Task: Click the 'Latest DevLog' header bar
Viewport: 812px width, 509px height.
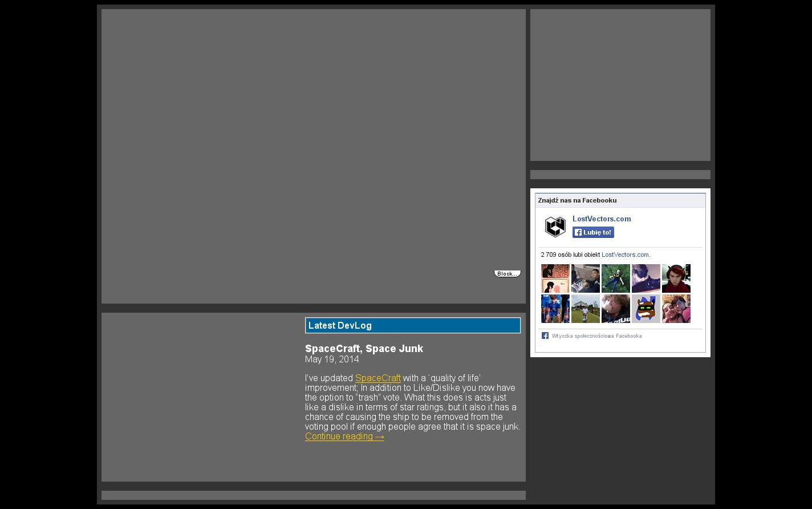Action: [412, 325]
